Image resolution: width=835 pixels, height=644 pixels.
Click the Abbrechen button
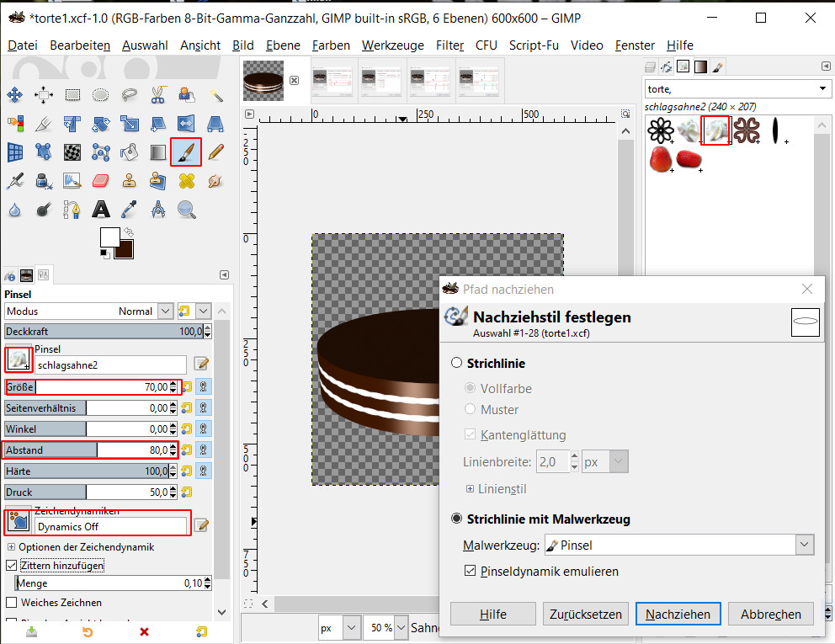(x=770, y=615)
